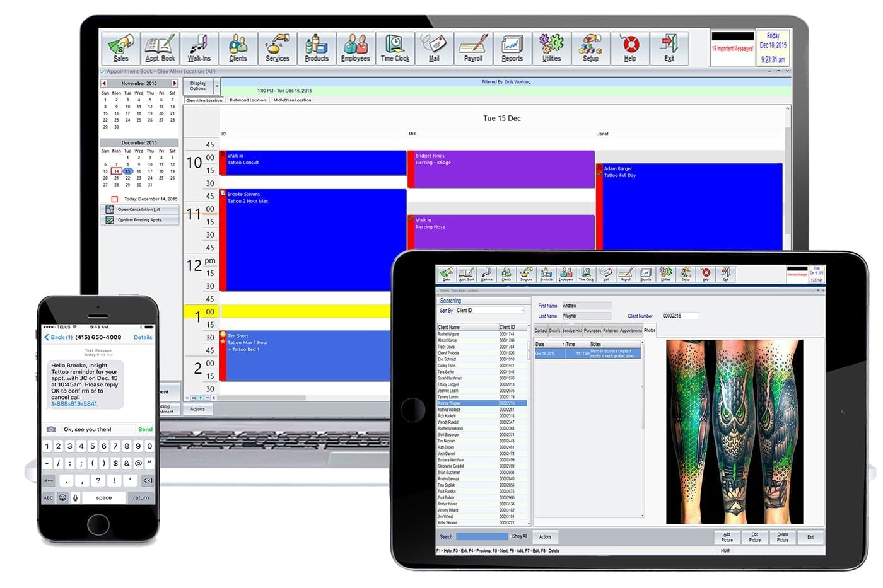This screenshot has height=588, width=883.
Task: Select the Tim Short Tattoo Max appointment
Action: pyautogui.click(x=305, y=355)
